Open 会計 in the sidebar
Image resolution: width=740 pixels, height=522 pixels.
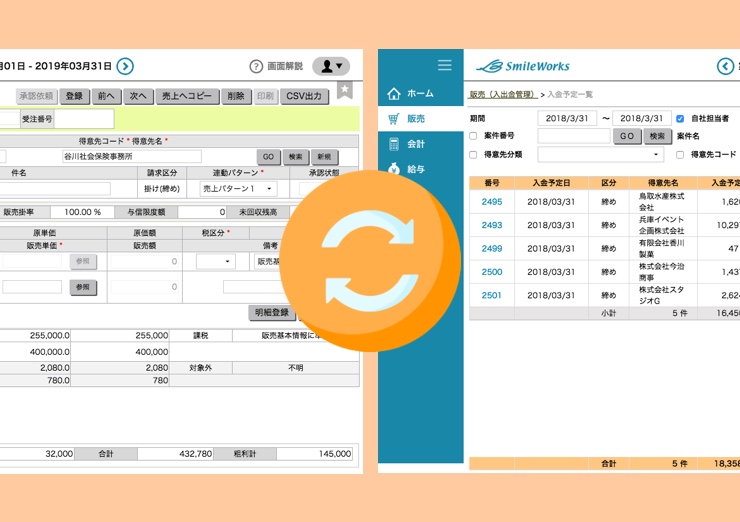420,144
